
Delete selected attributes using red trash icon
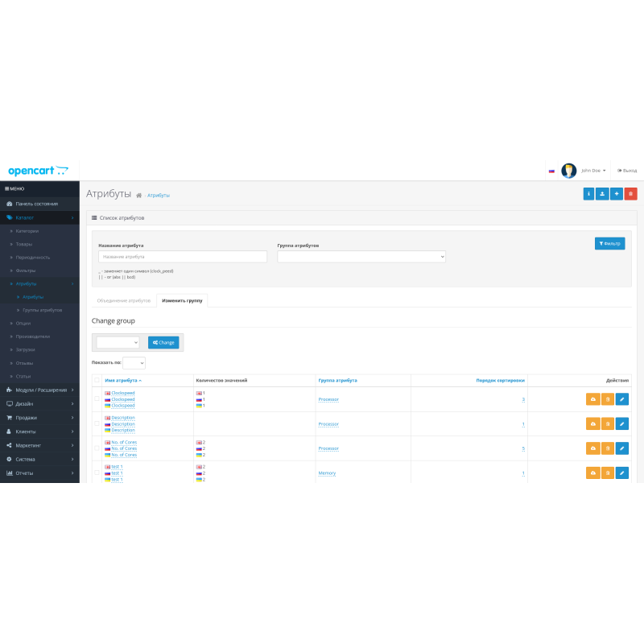(x=630, y=193)
